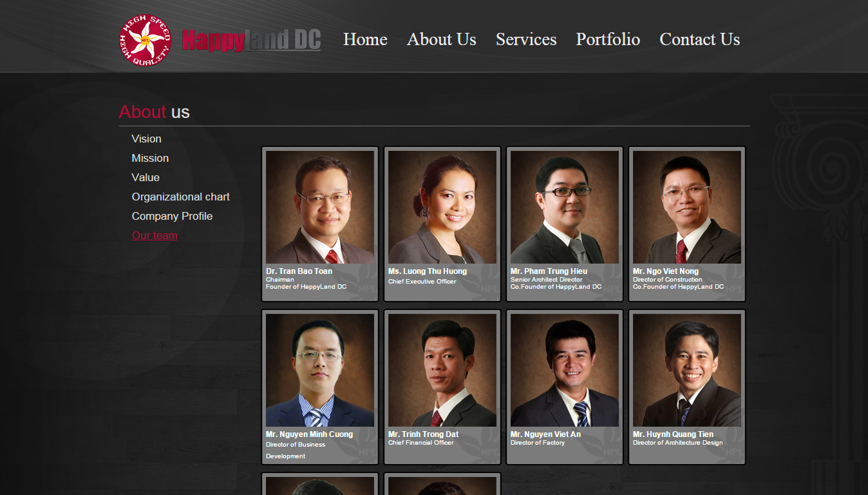The width and height of the screenshot is (868, 495).
Task: Select Ms. Luong Thu Huong's photo
Action: (x=442, y=207)
